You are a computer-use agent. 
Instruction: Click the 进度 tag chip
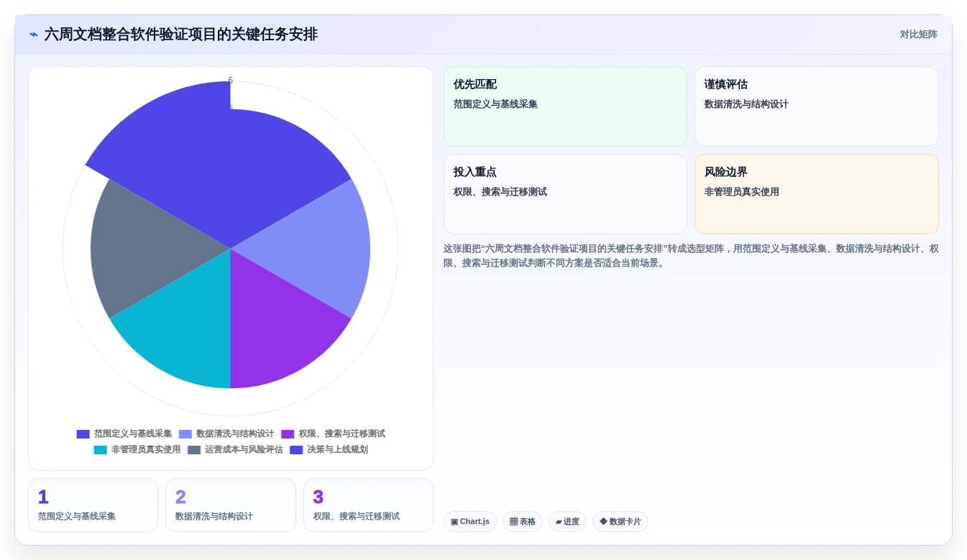point(567,522)
